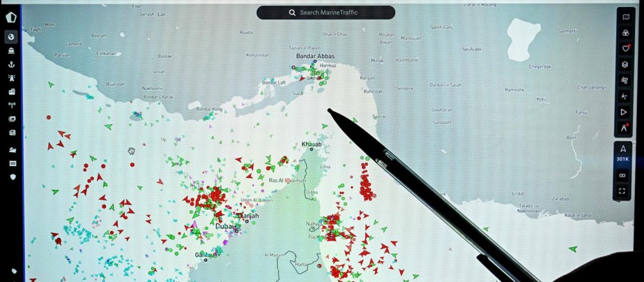The height and width of the screenshot is (282, 644).
Task: Click the playback play triangle button
Action: click(x=623, y=112)
